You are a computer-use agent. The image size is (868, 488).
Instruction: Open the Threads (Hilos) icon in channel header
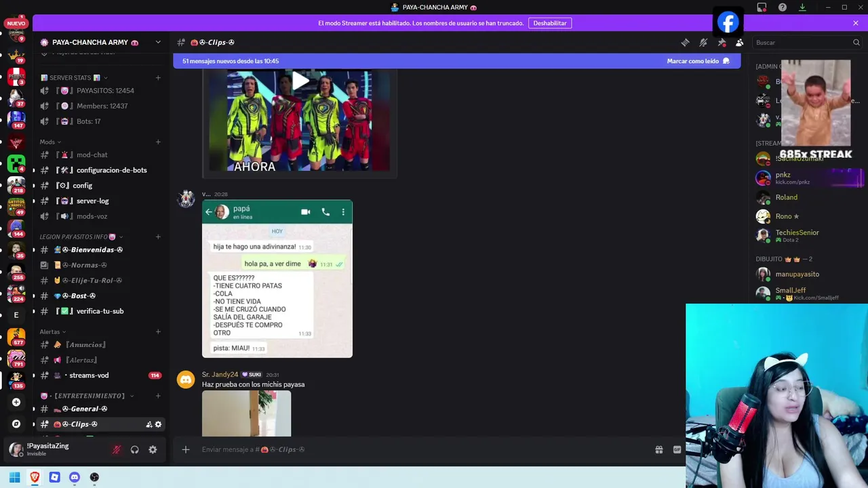tap(685, 42)
